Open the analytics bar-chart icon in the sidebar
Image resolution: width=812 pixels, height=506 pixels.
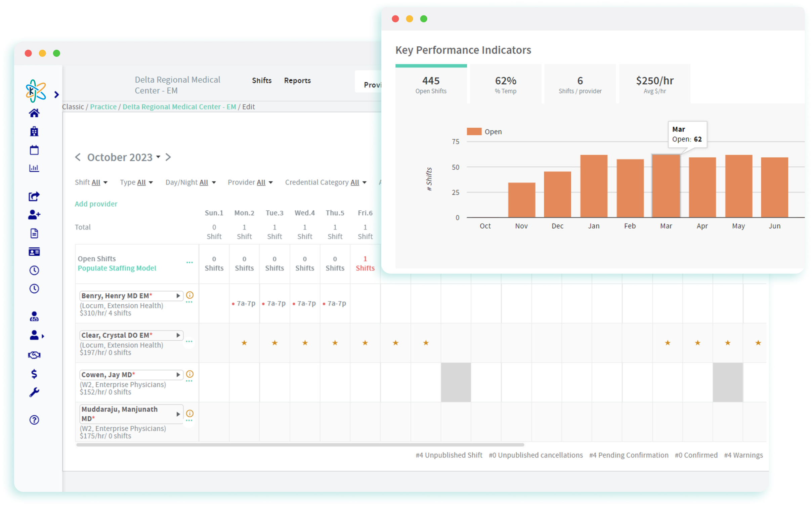[x=34, y=168]
